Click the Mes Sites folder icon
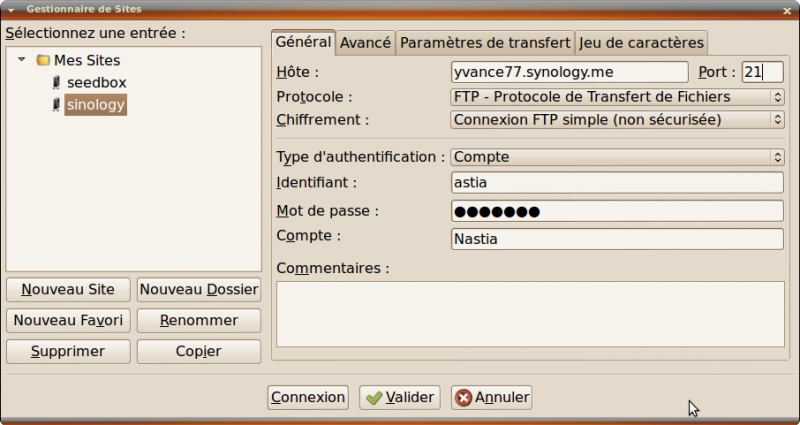Image resolution: width=800 pixels, height=425 pixels. pos(43,60)
